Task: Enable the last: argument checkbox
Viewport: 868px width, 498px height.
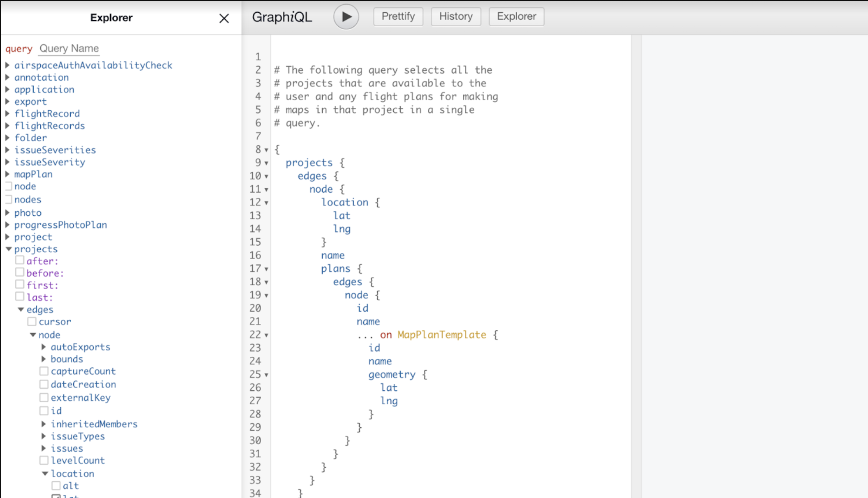Action: click(20, 296)
